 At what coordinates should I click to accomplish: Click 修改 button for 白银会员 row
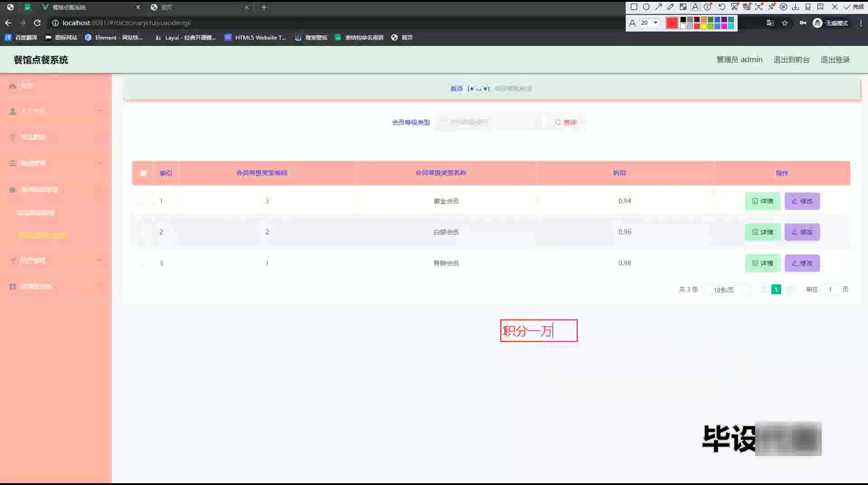(802, 232)
